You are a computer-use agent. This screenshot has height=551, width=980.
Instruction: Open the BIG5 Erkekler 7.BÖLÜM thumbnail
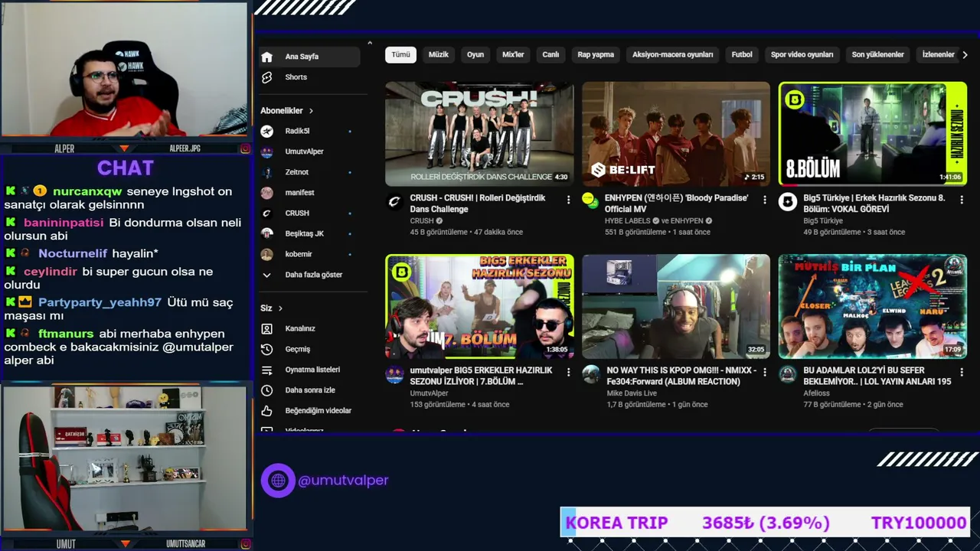tap(479, 307)
